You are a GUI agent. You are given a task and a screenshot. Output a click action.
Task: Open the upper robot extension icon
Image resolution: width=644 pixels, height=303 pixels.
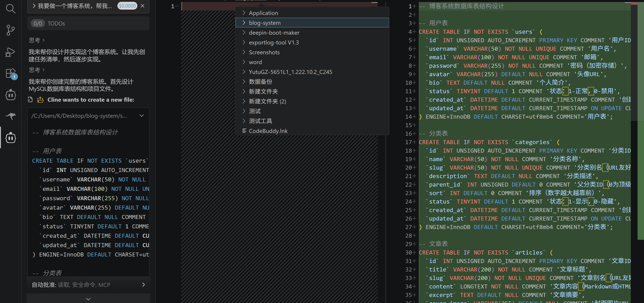(x=11, y=95)
